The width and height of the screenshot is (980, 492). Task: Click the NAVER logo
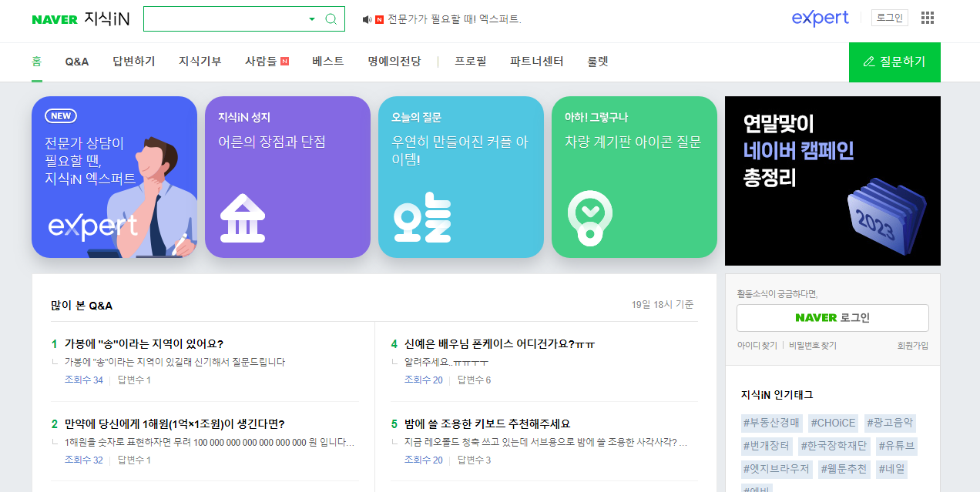(55, 19)
